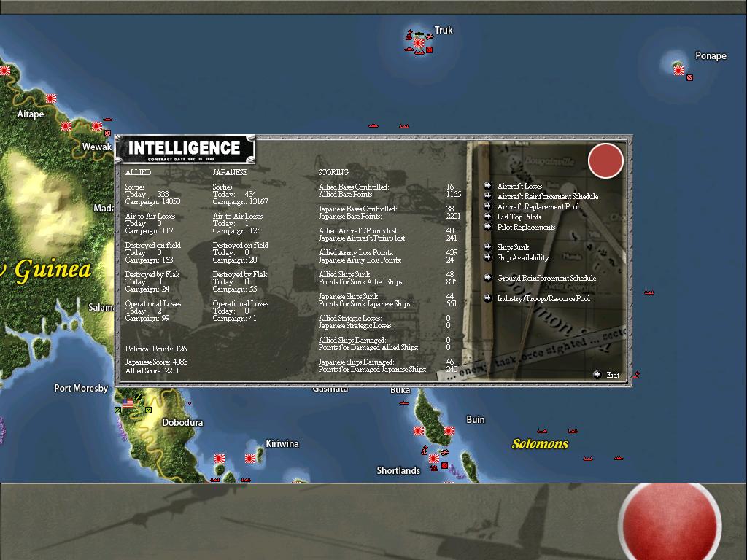Click the Political Points: 126 line
Screen dimensions: 747x560
[156, 349]
